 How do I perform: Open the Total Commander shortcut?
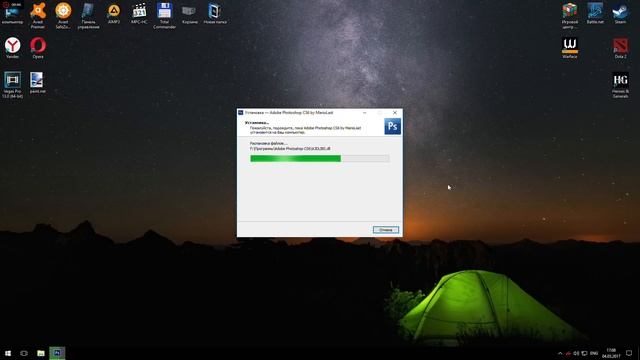click(x=164, y=15)
